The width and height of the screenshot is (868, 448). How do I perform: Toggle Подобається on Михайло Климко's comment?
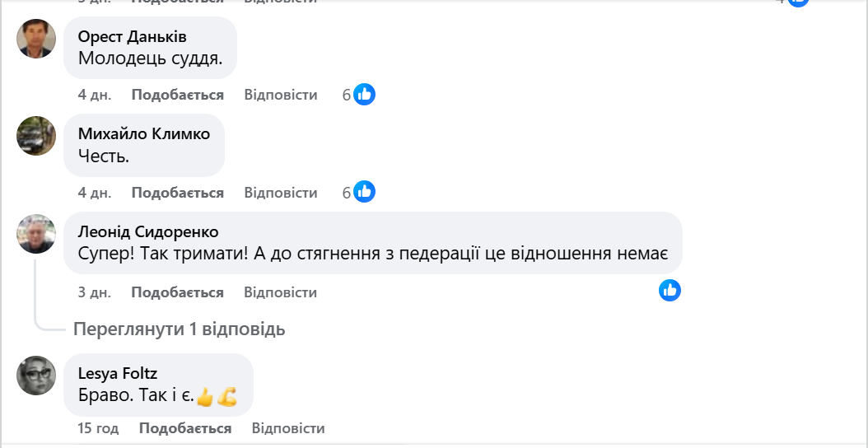point(177,193)
